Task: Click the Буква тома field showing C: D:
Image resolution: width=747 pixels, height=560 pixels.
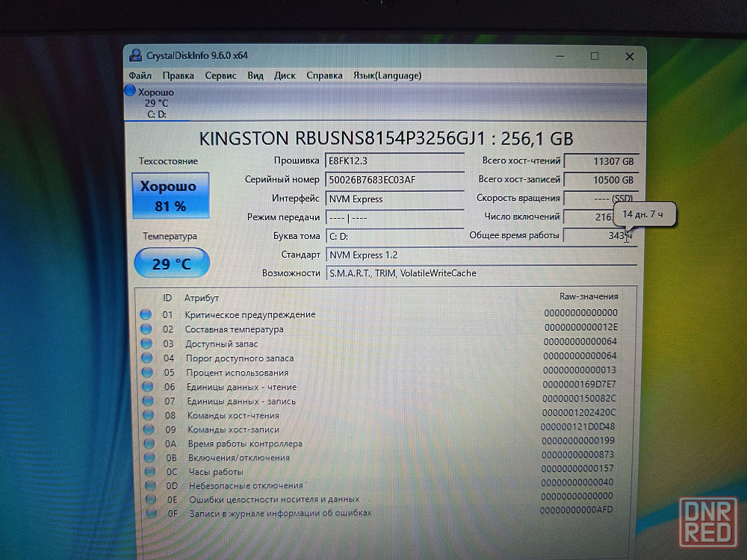Action: click(x=394, y=236)
